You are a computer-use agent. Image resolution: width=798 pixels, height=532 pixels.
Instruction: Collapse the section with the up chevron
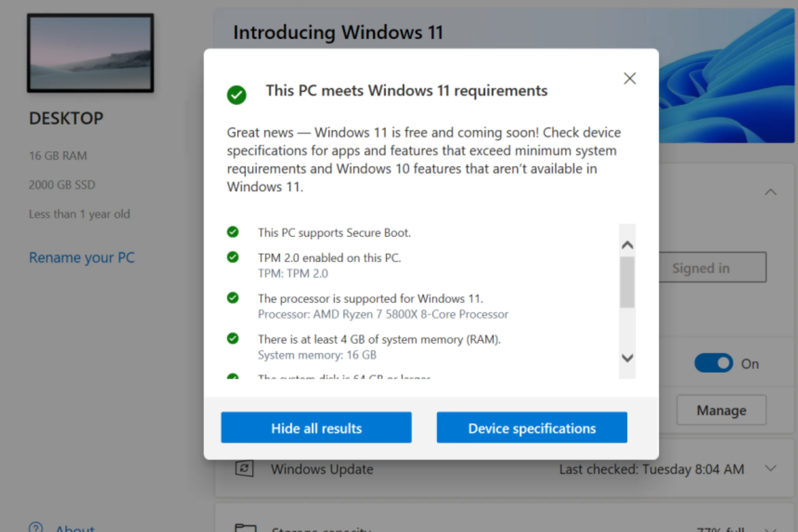pyautogui.click(x=771, y=192)
